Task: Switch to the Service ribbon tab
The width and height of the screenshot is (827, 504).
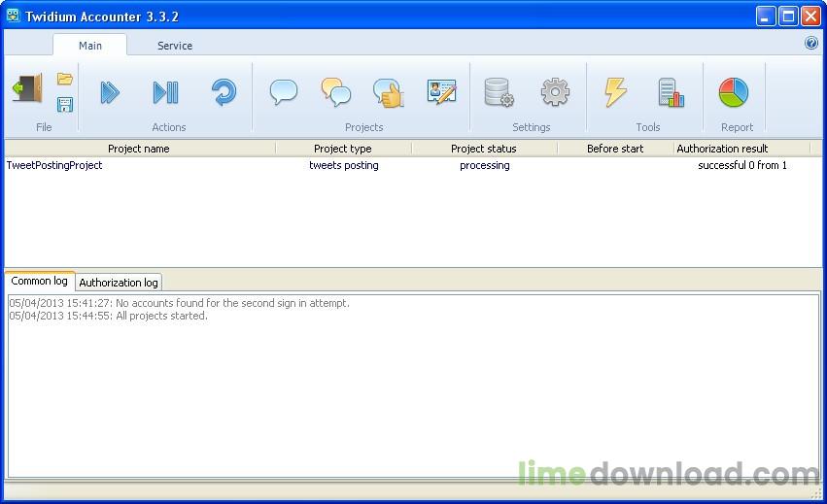Action: point(175,46)
